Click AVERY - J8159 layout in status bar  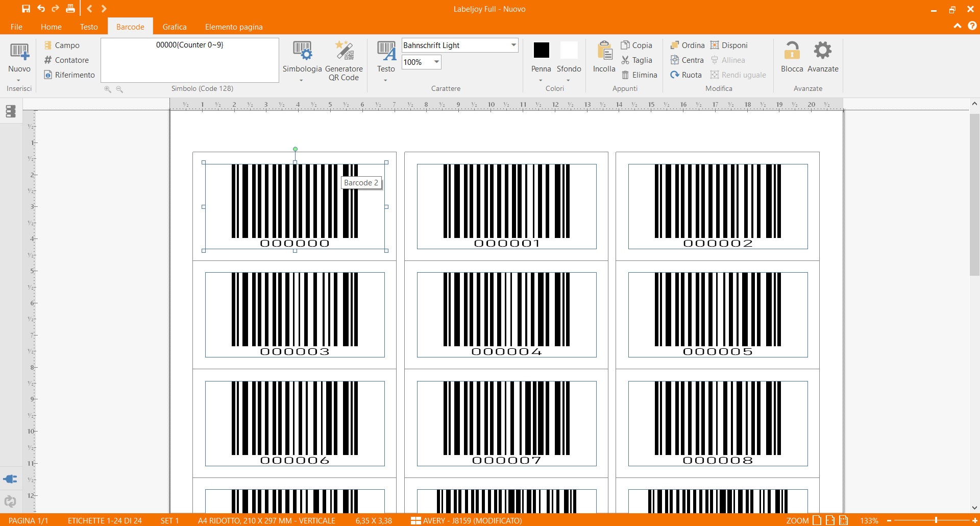click(467, 520)
